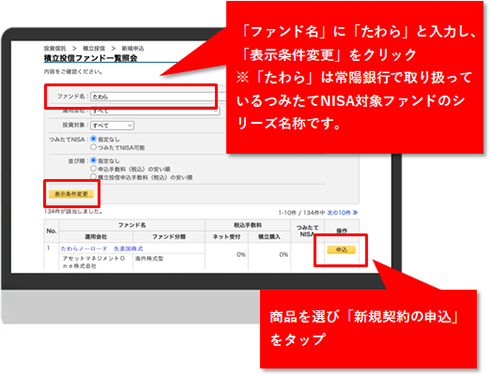
Task: Go to 次の10件 results link
Action: click(339, 212)
